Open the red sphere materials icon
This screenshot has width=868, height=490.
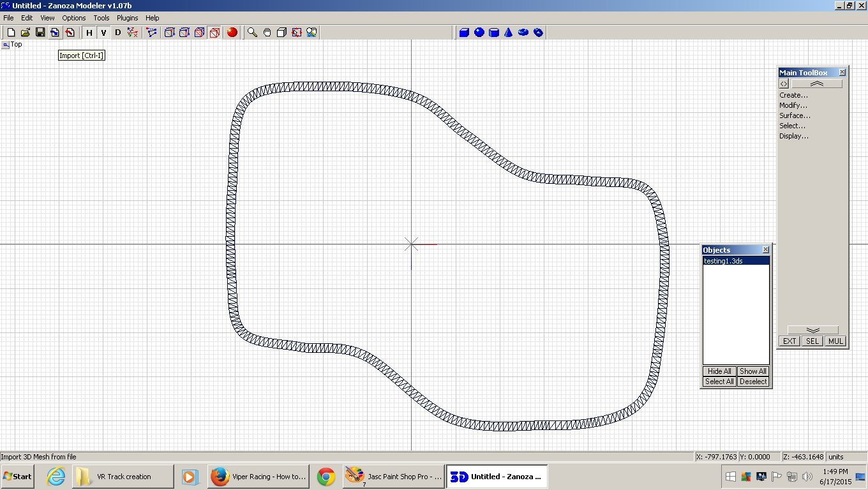point(232,33)
